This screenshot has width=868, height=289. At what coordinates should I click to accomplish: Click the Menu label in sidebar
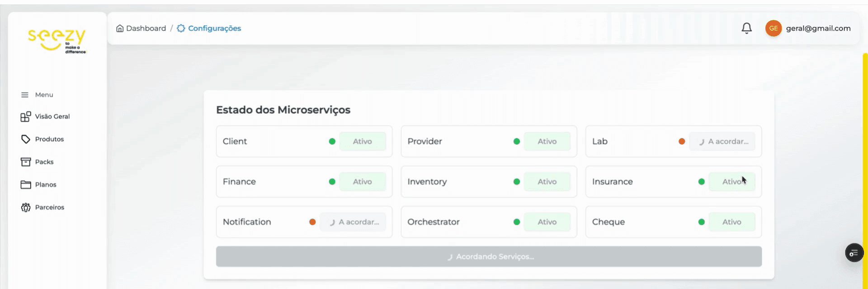point(44,95)
